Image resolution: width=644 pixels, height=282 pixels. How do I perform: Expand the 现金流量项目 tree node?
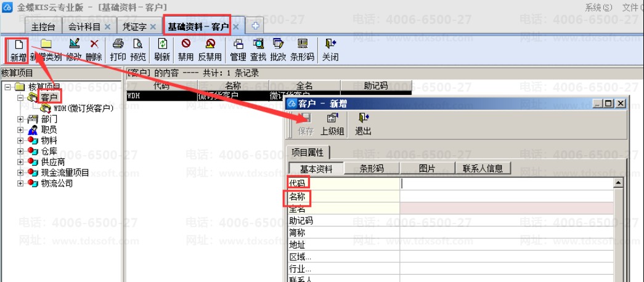pos(20,172)
